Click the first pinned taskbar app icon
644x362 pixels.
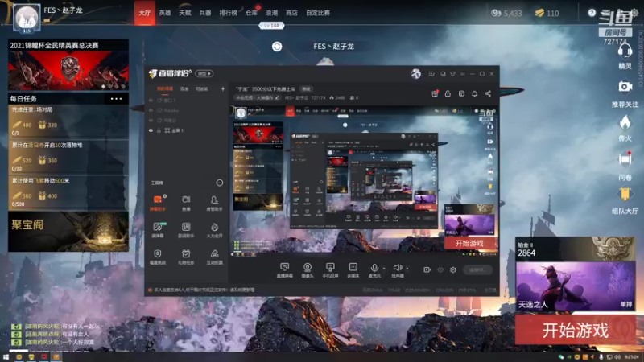click(x=19, y=357)
